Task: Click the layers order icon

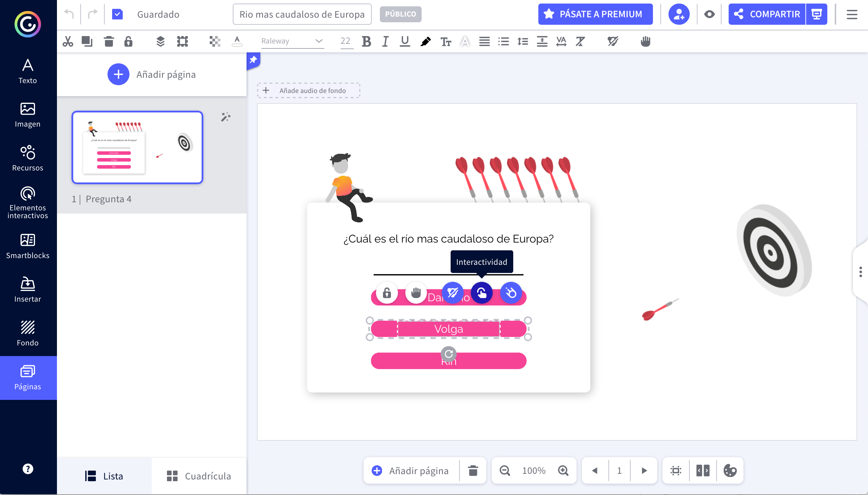Action: (160, 41)
